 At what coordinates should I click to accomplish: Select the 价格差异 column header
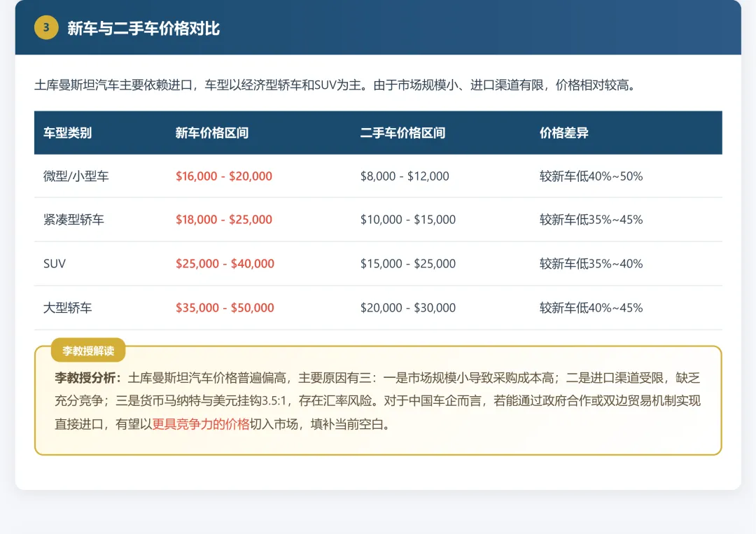tap(563, 133)
